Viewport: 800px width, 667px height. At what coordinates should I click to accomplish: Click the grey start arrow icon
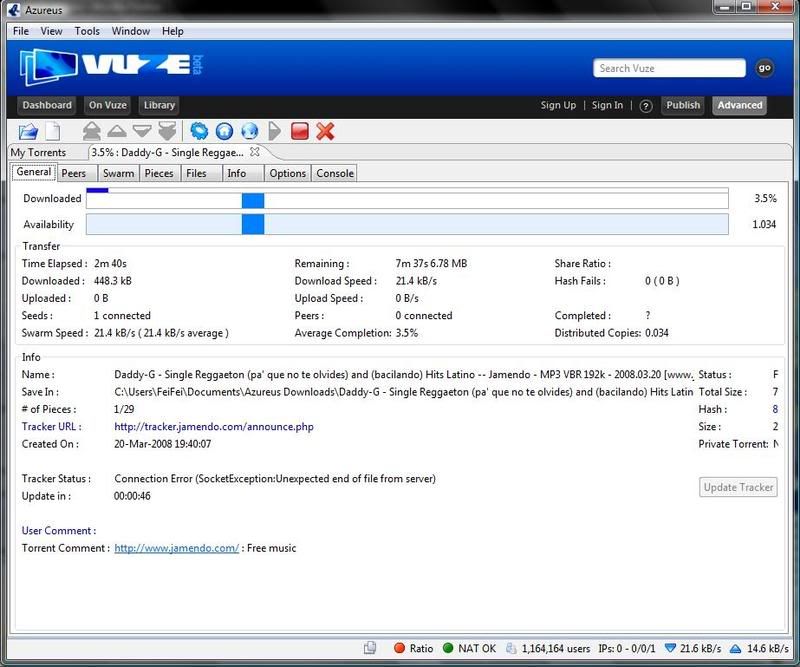coord(274,131)
